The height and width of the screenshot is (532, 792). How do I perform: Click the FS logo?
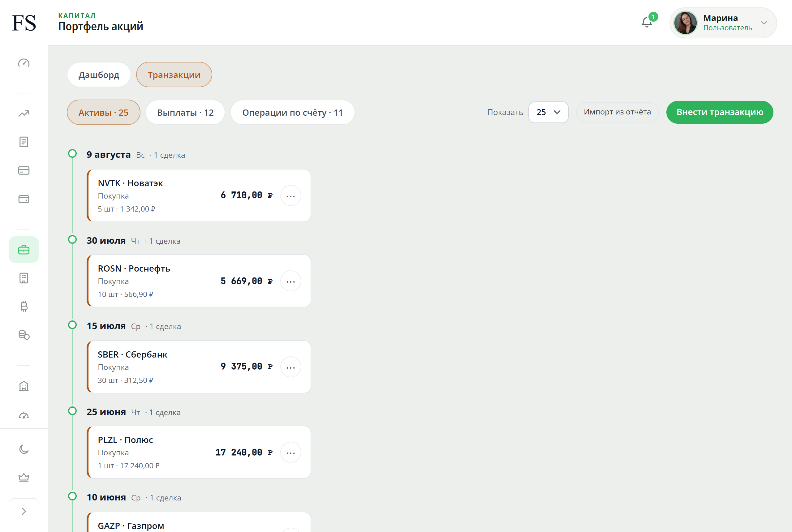point(24,23)
